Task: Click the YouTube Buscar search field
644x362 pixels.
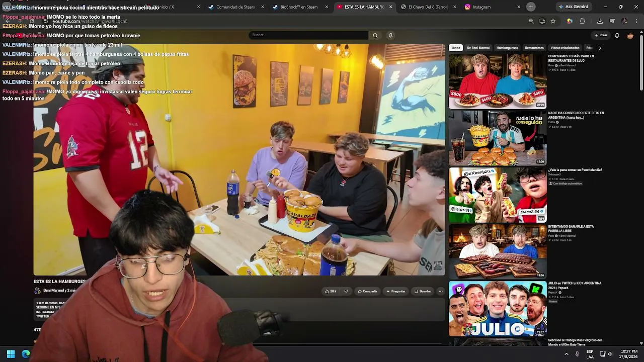Action: pyautogui.click(x=308, y=35)
